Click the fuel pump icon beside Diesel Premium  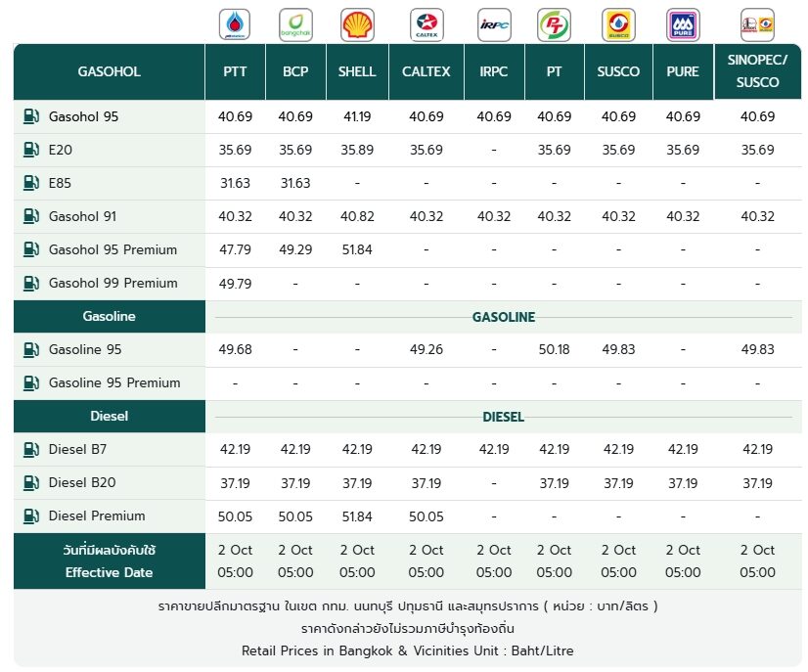pos(31,515)
